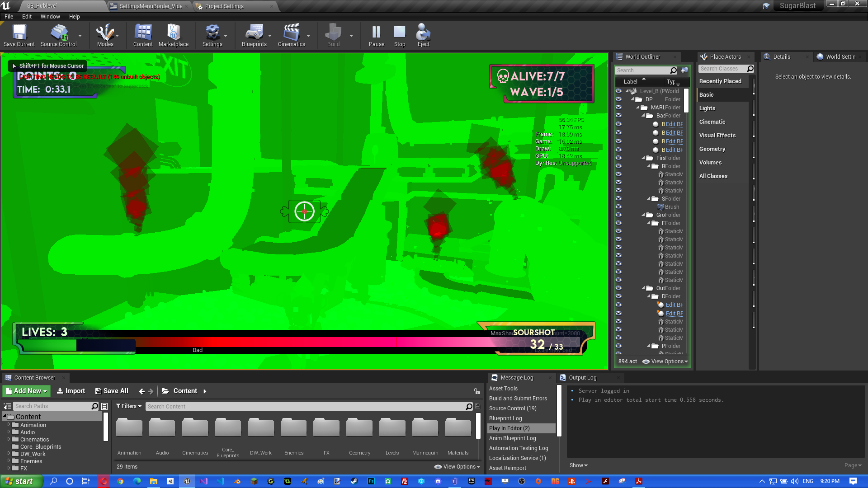Viewport: 868px width, 488px height.
Task: Open the Window menu
Action: (50, 16)
